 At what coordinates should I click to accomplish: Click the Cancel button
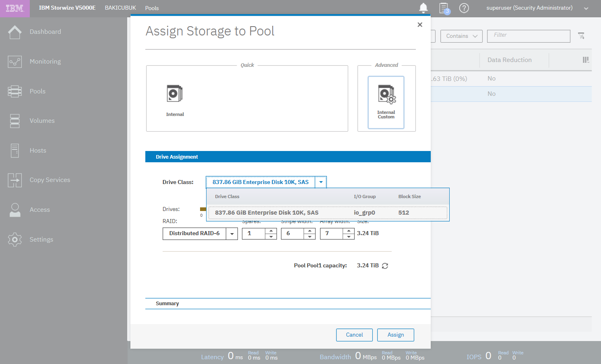point(354,335)
